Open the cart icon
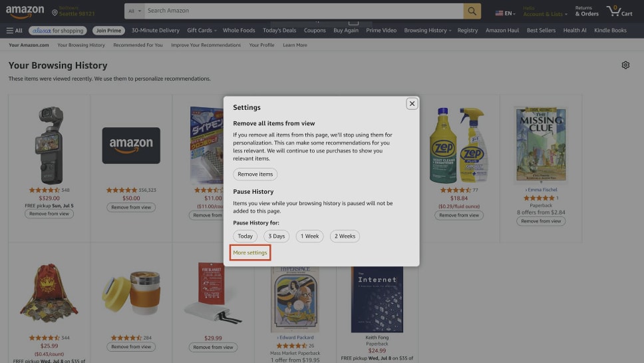This screenshot has height=363, width=644. tap(619, 11)
